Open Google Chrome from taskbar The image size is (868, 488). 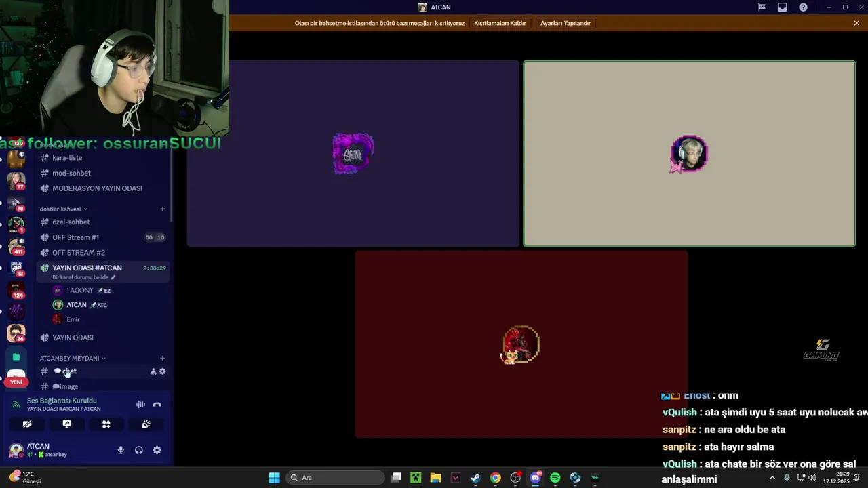click(x=496, y=478)
